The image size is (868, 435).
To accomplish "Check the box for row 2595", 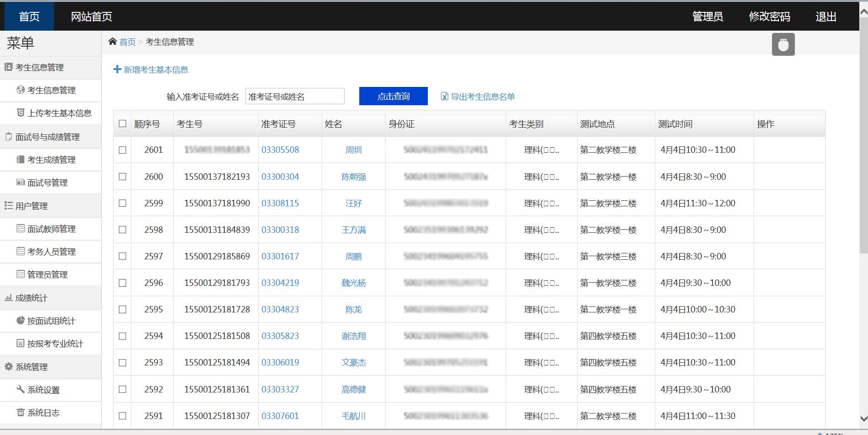I will tap(122, 309).
